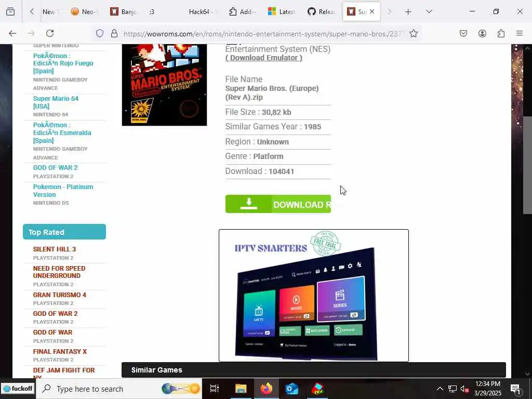Open FINAL FANTASY X link
Viewport: 532px width, 399px height.
coord(60,352)
